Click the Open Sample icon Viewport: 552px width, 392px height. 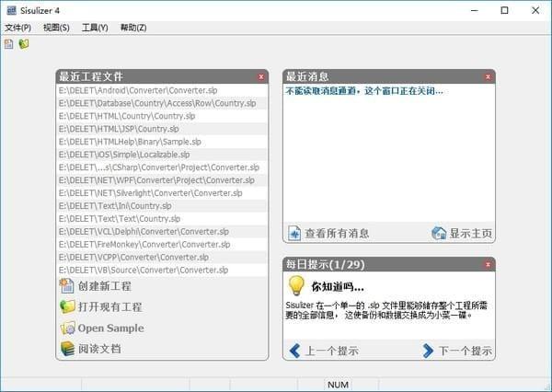[67, 328]
